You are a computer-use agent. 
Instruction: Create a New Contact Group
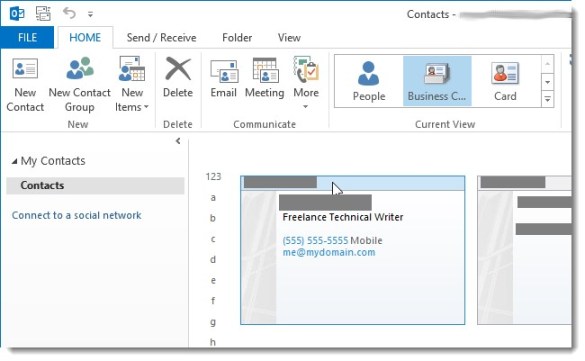[79, 85]
